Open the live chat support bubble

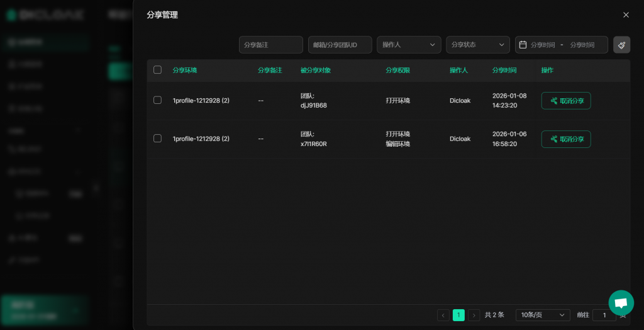click(621, 303)
